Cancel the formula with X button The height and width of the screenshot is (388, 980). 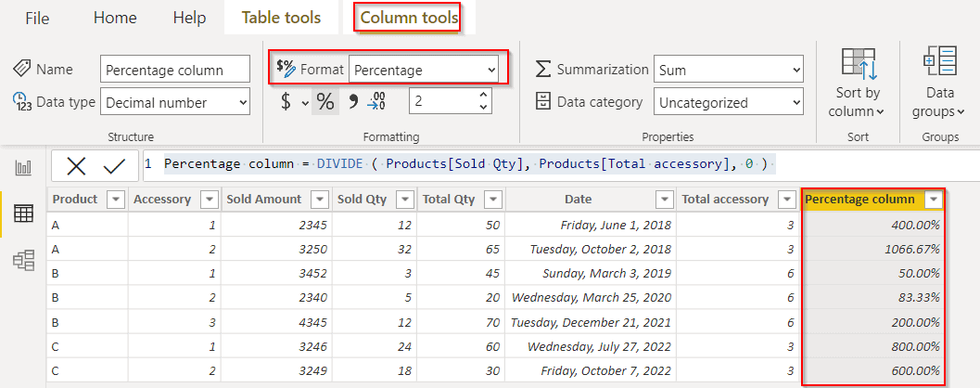(x=77, y=166)
